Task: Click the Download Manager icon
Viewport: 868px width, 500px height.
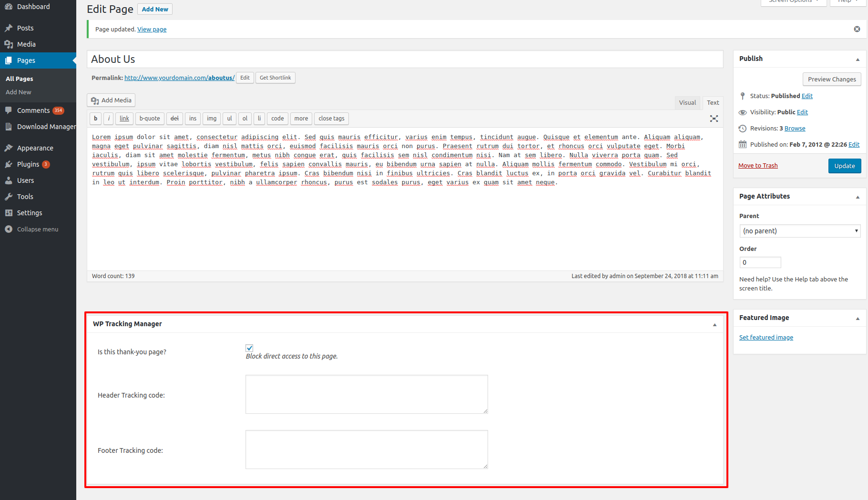Action: pos(9,127)
